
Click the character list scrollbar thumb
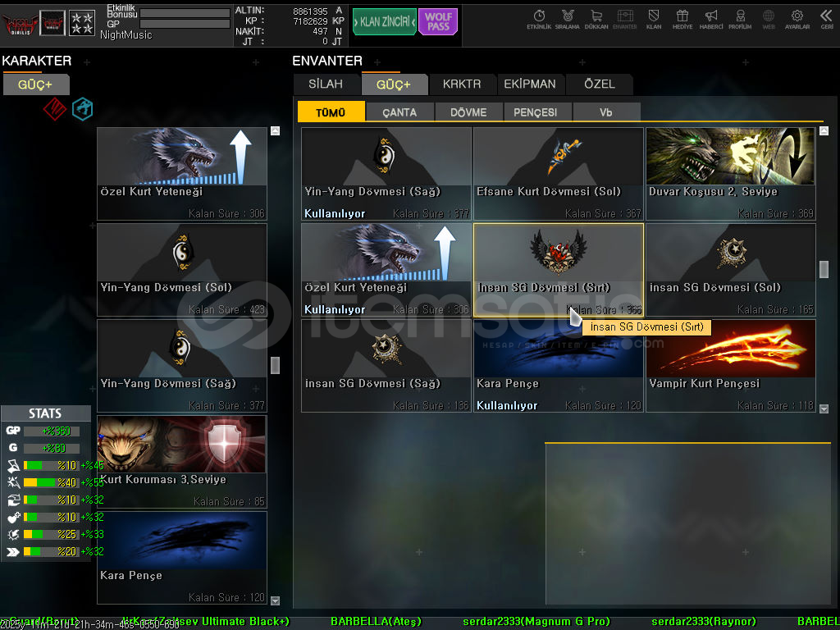tap(276, 365)
